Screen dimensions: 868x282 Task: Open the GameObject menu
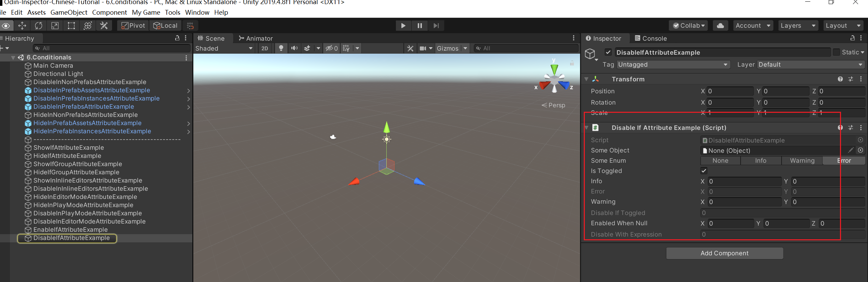69,12
